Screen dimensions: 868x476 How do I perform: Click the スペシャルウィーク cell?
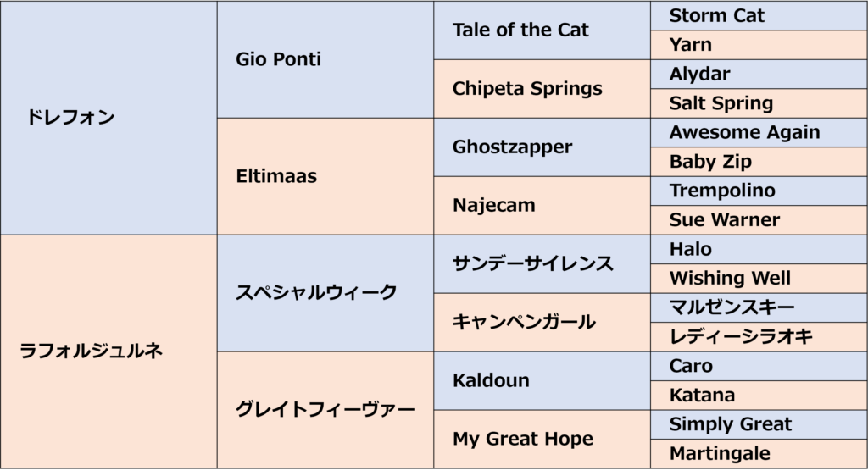pyautogui.click(x=325, y=293)
